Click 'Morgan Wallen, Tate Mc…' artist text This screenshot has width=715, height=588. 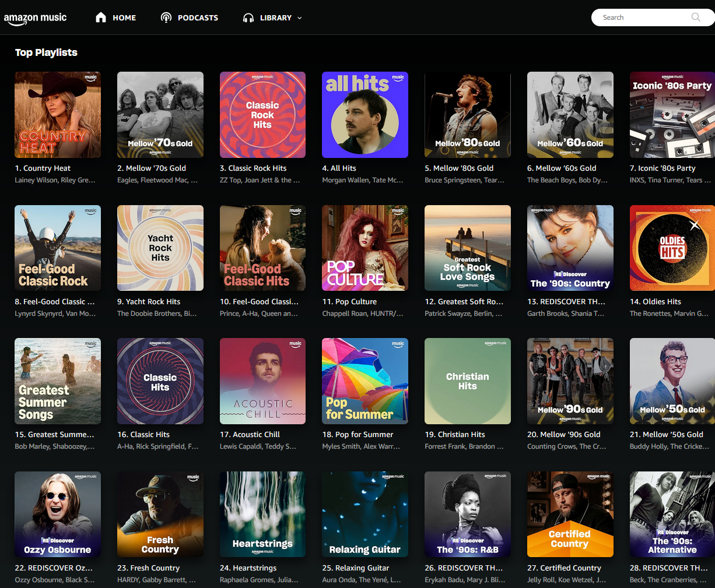pyautogui.click(x=363, y=180)
